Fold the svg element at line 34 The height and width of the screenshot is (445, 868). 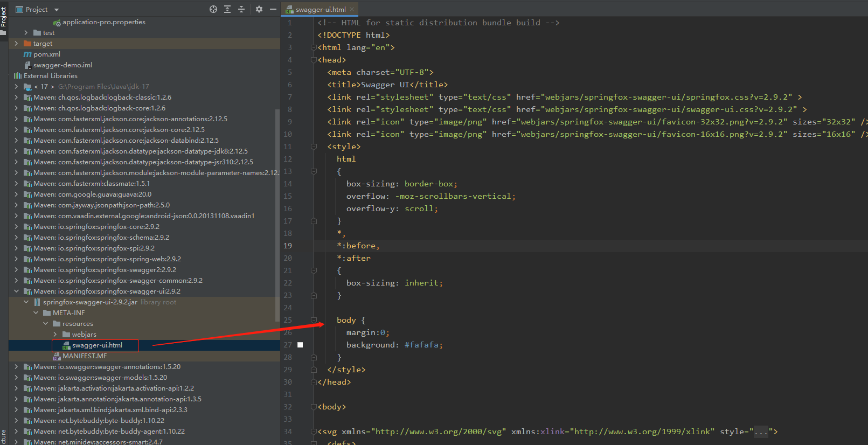pyautogui.click(x=314, y=432)
